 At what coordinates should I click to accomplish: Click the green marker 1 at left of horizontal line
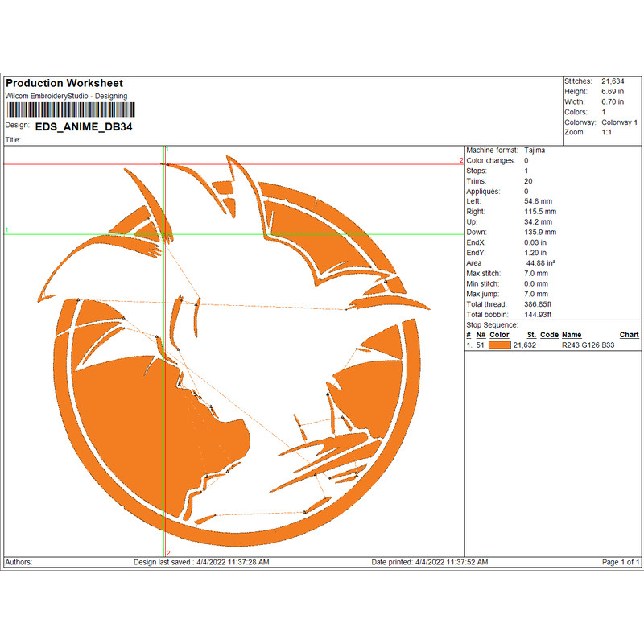(7, 230)
